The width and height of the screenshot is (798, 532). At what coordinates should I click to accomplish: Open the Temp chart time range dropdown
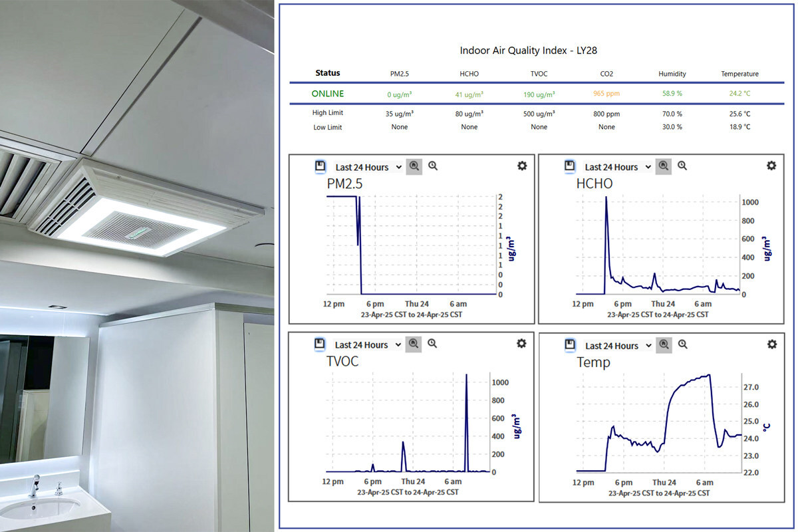[x=618, y=345]
